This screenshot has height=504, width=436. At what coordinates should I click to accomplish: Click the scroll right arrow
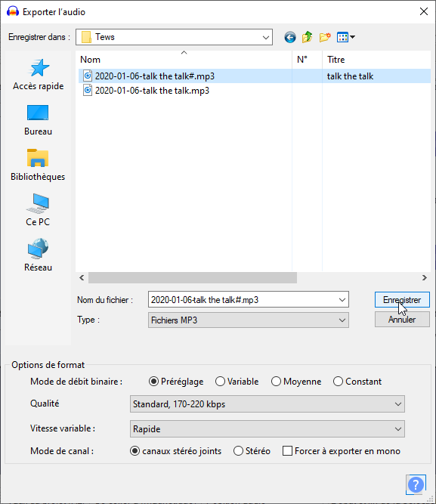click(x=425, y=278)
